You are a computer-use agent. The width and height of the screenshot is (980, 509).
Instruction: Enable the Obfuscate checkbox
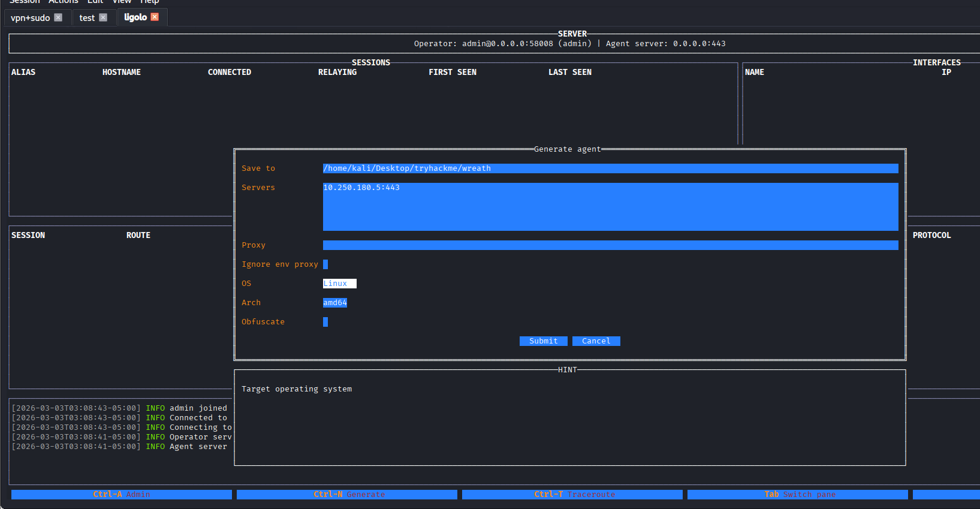[x=325, y=322]
